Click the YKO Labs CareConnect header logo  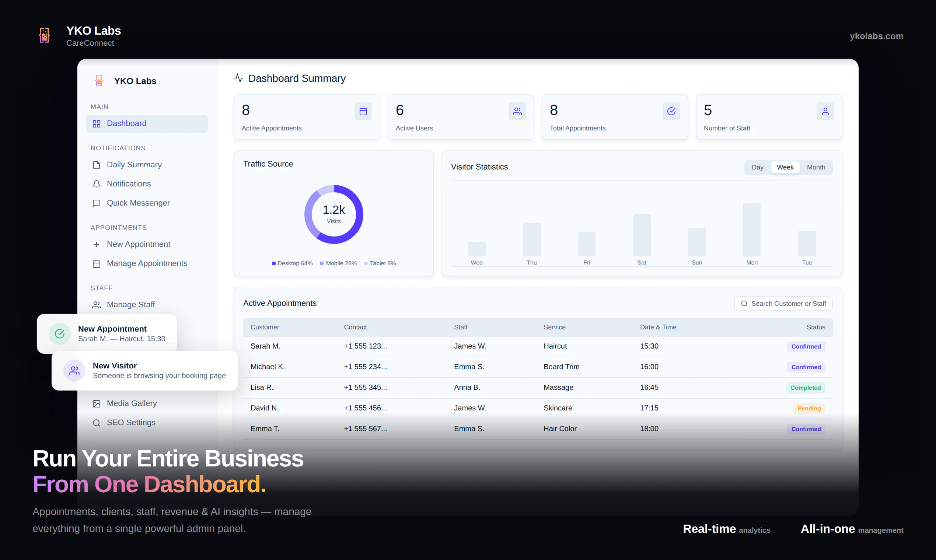coord(45,35)
